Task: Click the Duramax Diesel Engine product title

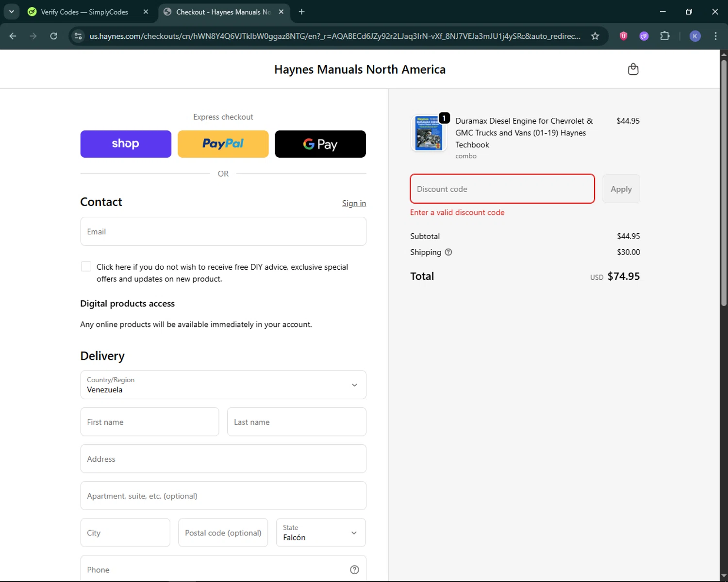Action: point(524,133)
